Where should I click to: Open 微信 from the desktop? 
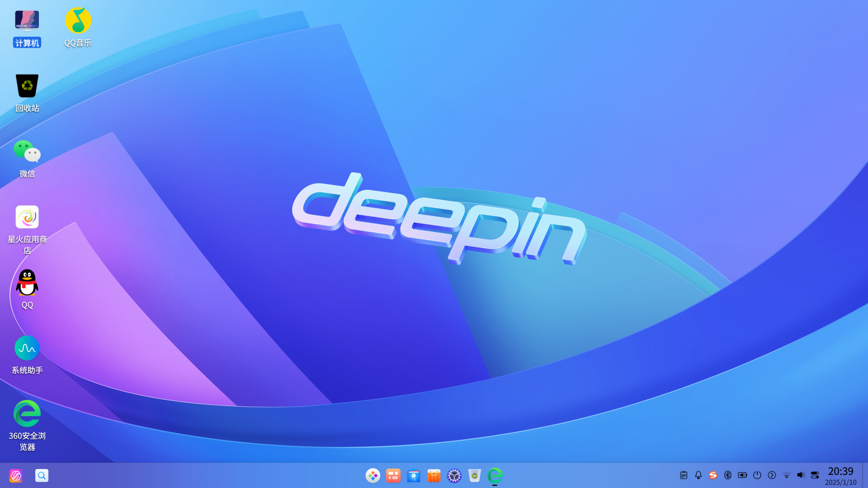coord(27,159)
